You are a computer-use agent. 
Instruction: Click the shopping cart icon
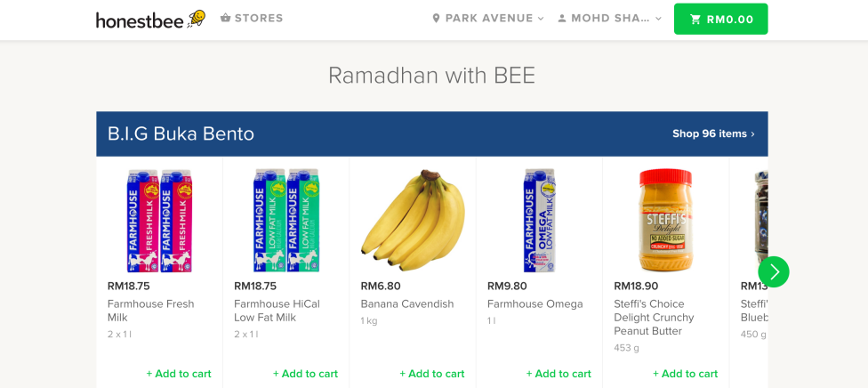coord(695,20)
